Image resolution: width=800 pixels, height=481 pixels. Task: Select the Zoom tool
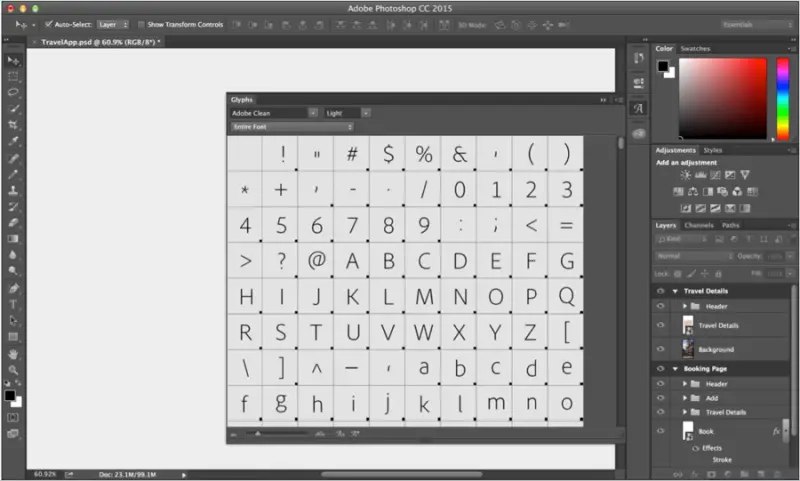click(x=13, y=370)
